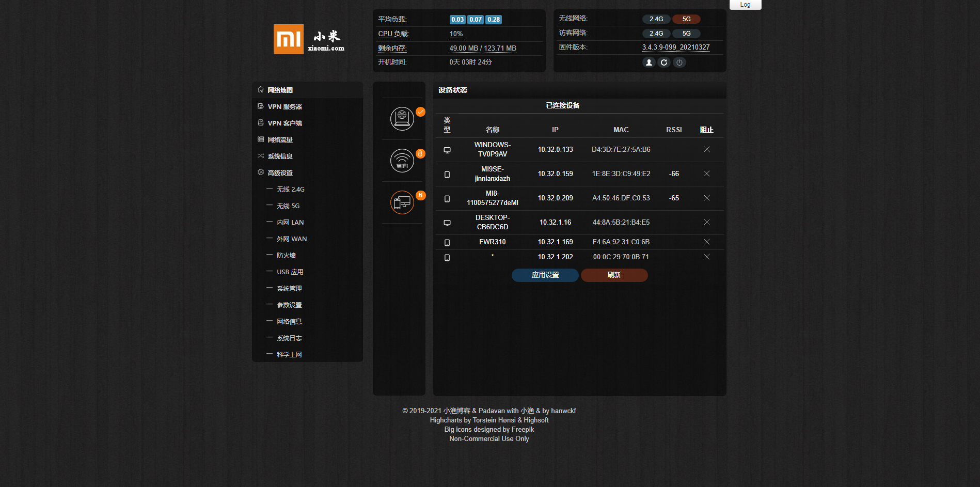Click the lock badge on WiFi icon

pos(421,153)
